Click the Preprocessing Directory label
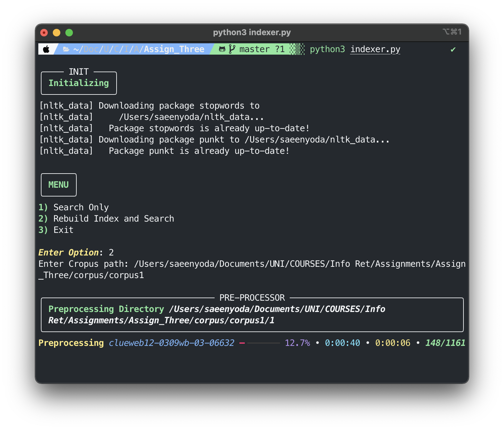 pyautogui.click(x=106, y=309)
